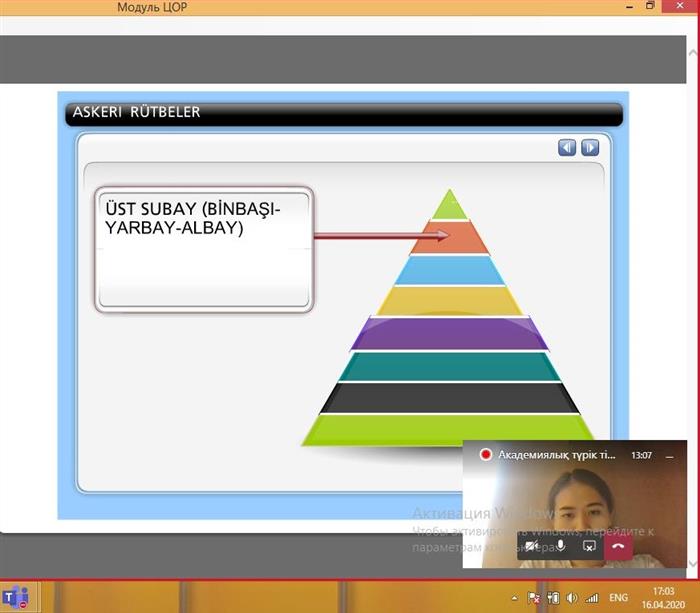Open volume control in system tray
Viewport: 700px width, 613px height.
pyautogui.click(x=570, y=598)
